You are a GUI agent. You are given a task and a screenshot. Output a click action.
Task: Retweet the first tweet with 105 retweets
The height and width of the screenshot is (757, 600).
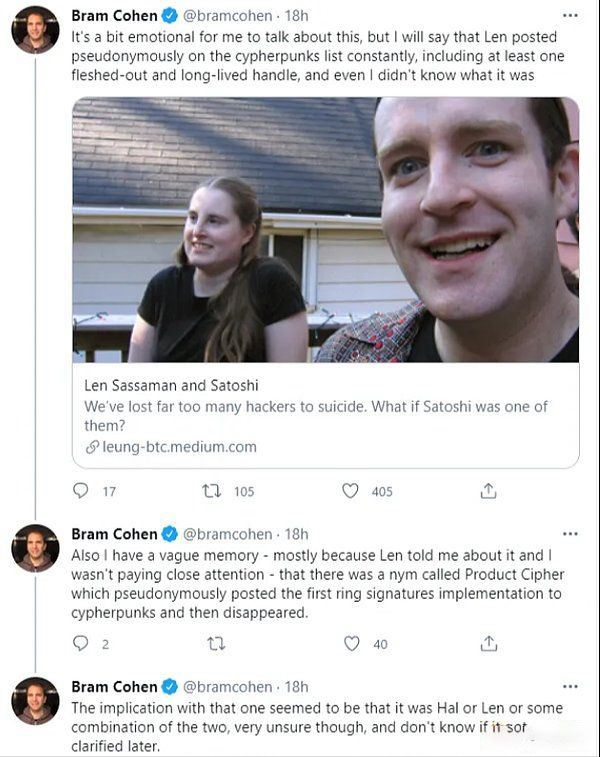(x=212, y=491)
